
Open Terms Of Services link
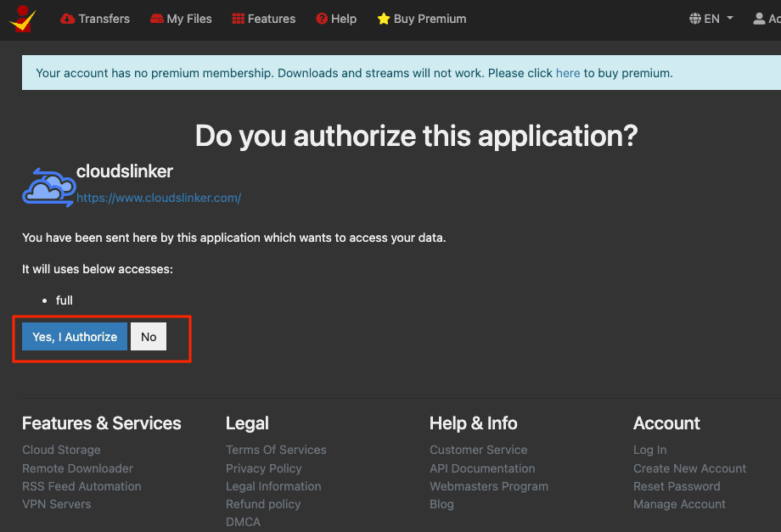276,450
